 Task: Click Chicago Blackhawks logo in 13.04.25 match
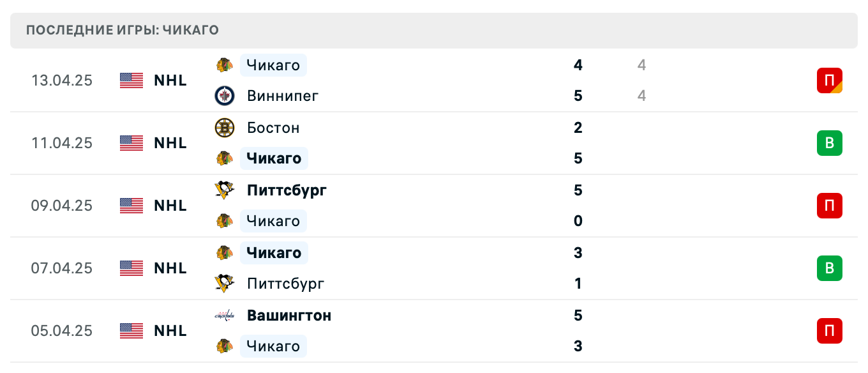224,65
